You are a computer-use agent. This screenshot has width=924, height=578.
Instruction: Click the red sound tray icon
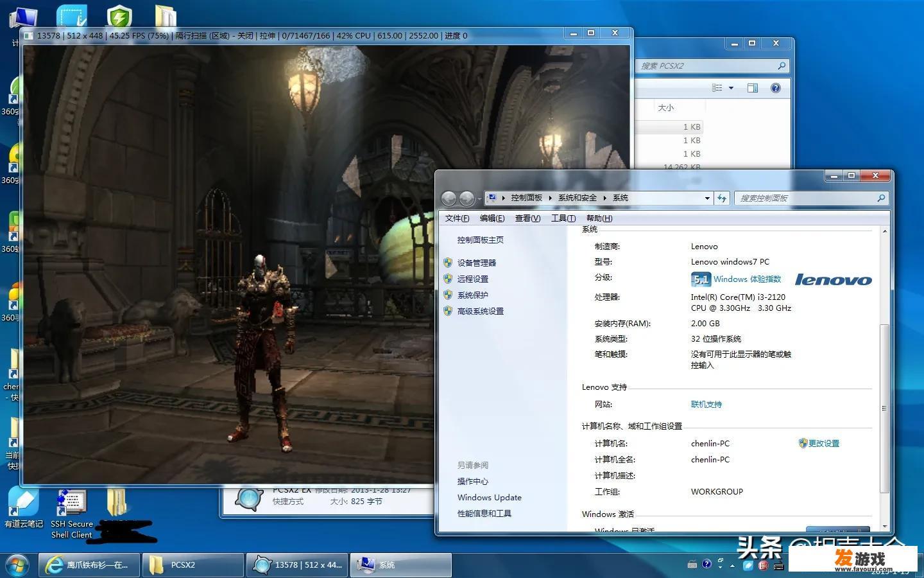point(764,565)
